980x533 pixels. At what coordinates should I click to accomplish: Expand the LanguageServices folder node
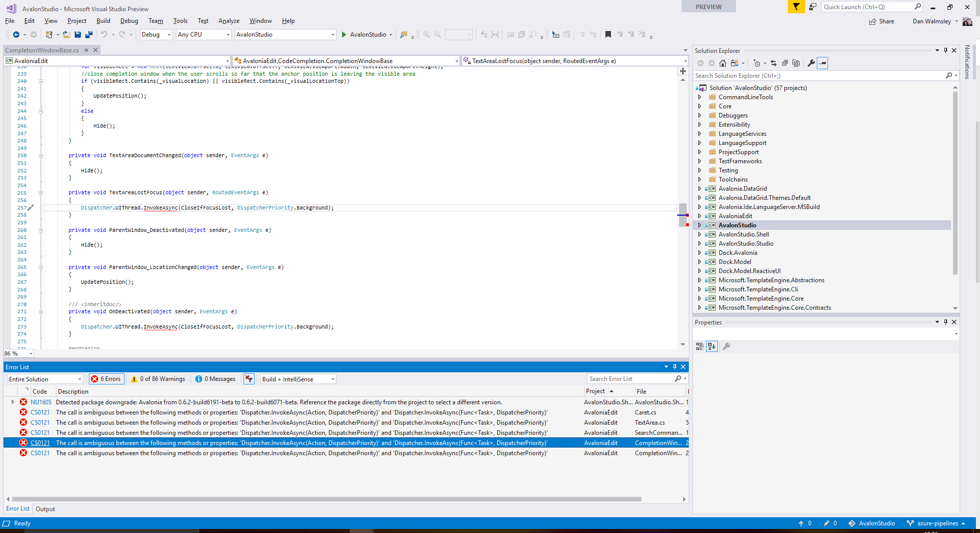700,134
